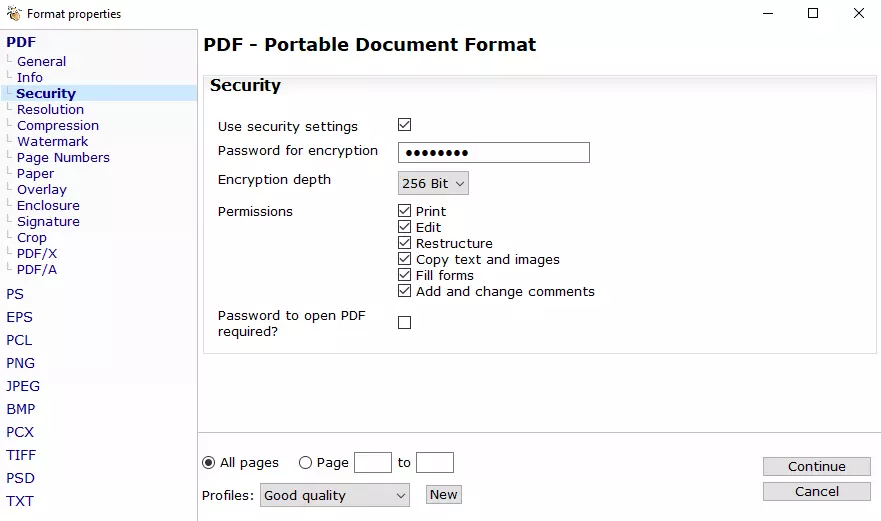Screen dimensions: 881x521
Task: Open the Encryption depth dropdown
Action: pos(433,184)
